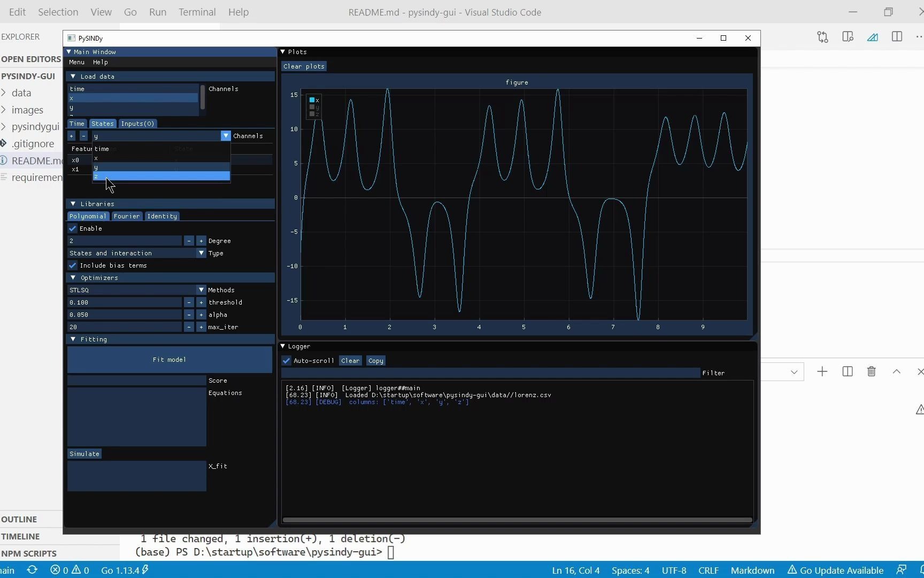Image resolution: width=924 pixels, height=578 pixels.
Task: Increase threshold with the plus stepper
Action: tap(201, 302)
